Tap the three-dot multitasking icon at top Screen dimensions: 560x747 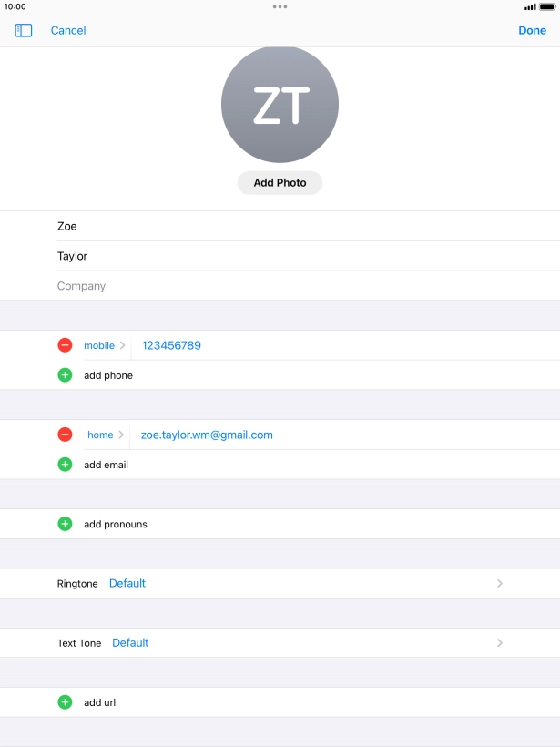[280, 6]
